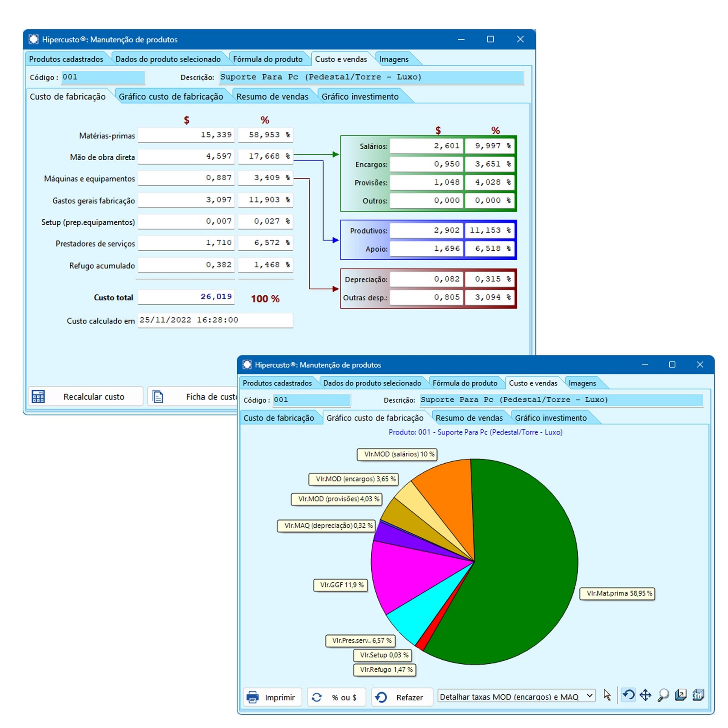Image resolution: width=728 pixels, height=728 pixels.
Task: Click the printer icon on Imprimir
Action: pos(253,697)
